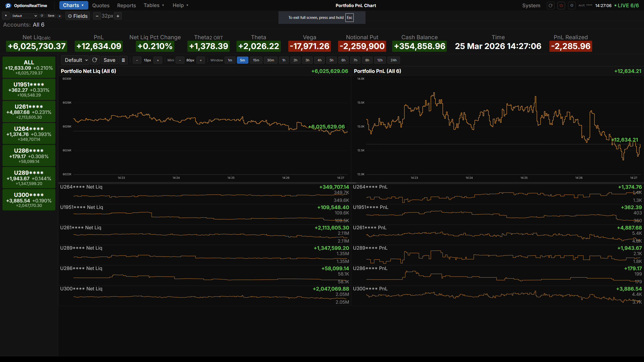Screen dimensions: 644x362
Task: Enable the 1m window interval
Action: [x=230, y=60]
